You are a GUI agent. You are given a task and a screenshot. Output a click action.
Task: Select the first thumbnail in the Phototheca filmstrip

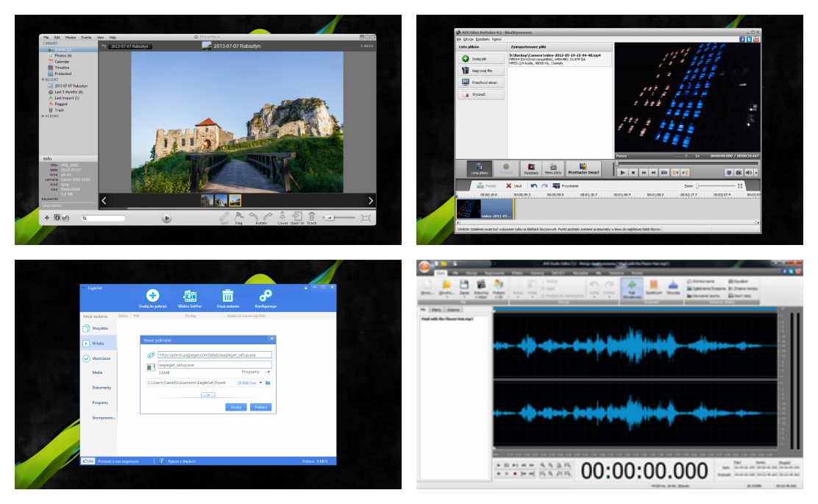pyautogui.click(x=207, y=200)
